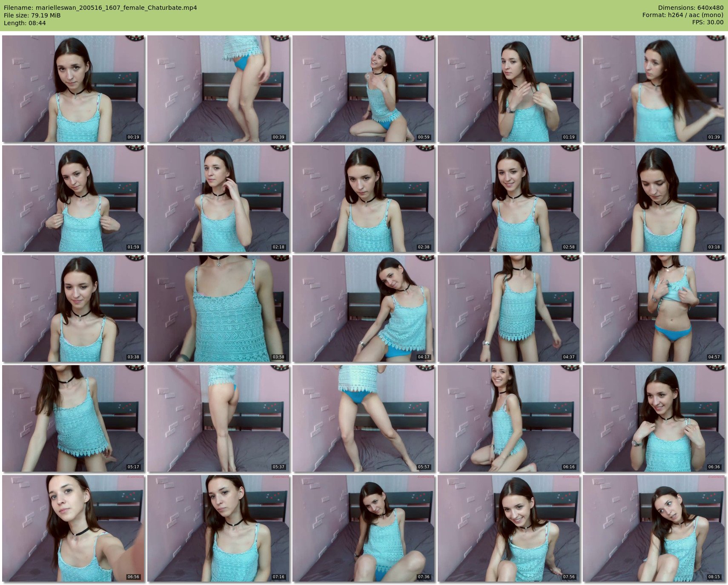Choose the preview frame at 01:19
The image size is (728, 585).
(509, 89)
